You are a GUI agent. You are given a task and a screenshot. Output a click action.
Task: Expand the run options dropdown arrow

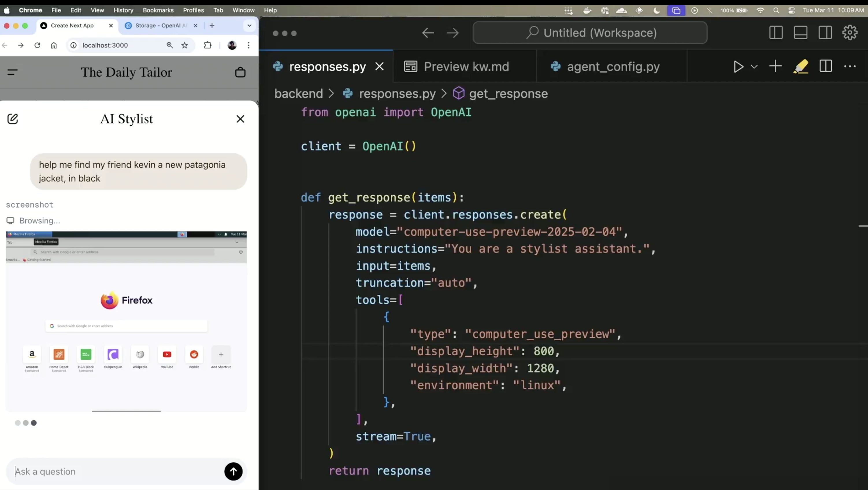754,66
